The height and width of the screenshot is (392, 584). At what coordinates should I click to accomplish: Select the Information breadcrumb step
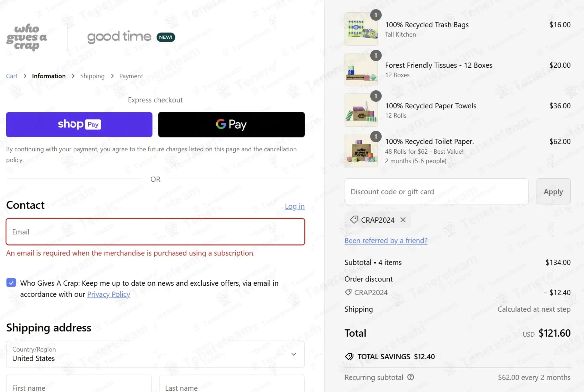coord(49,76)
